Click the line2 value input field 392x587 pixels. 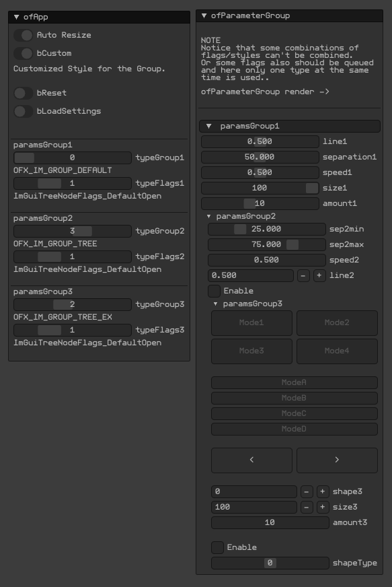[x=251, y=275]
